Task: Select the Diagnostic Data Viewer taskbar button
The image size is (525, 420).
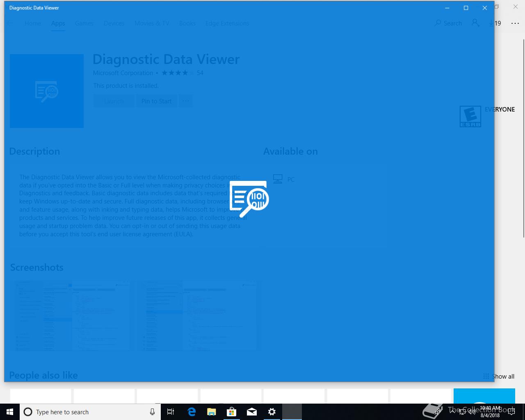Action: (292, 412)
